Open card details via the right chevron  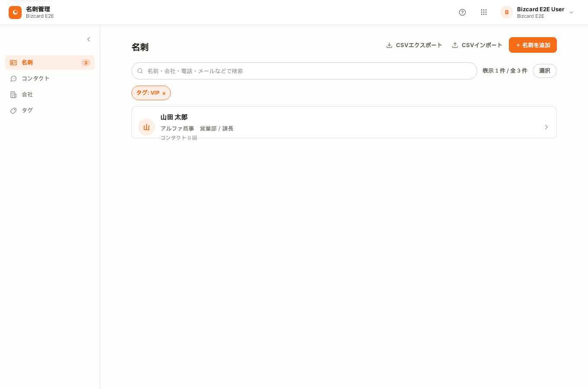[546, 127]
